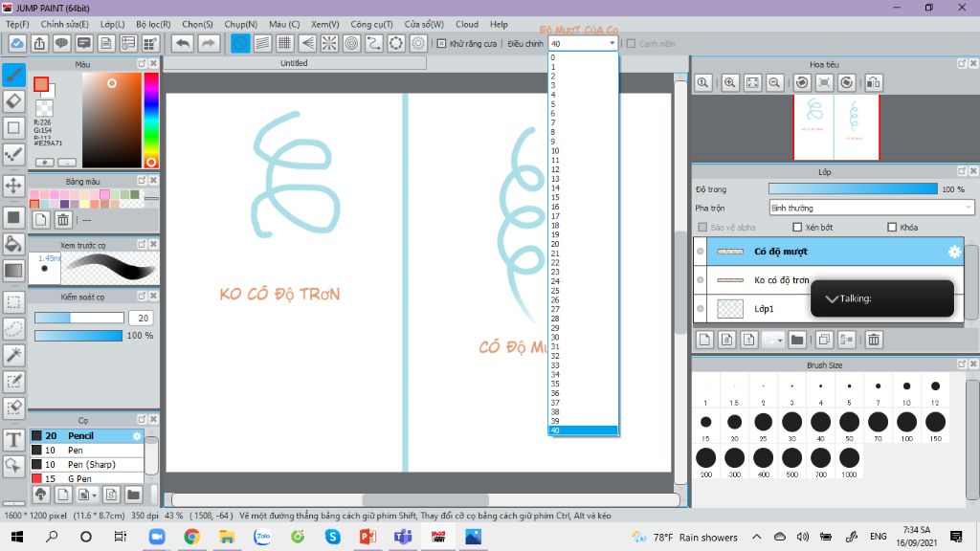Screen dimensions: 980x551
Task: Open the Cloud menu
Action: tap(467, 24)
